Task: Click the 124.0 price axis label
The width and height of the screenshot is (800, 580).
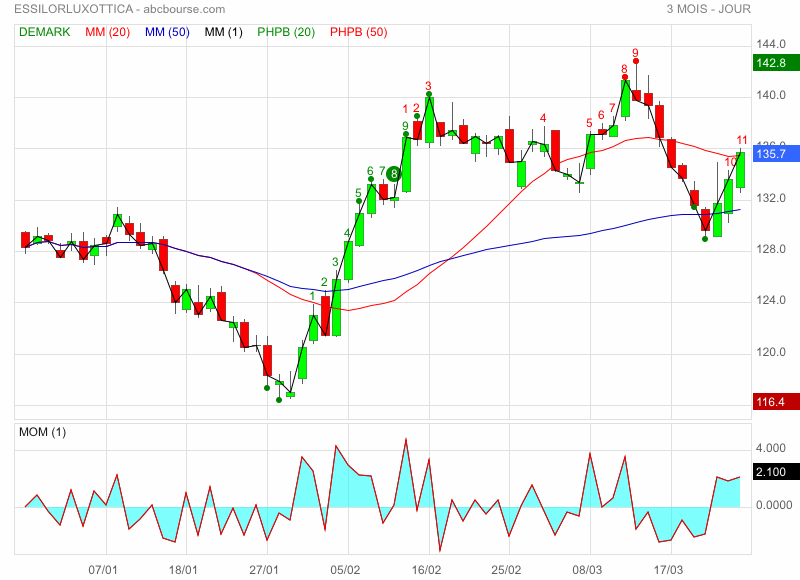Action: (x=771, y=300)
